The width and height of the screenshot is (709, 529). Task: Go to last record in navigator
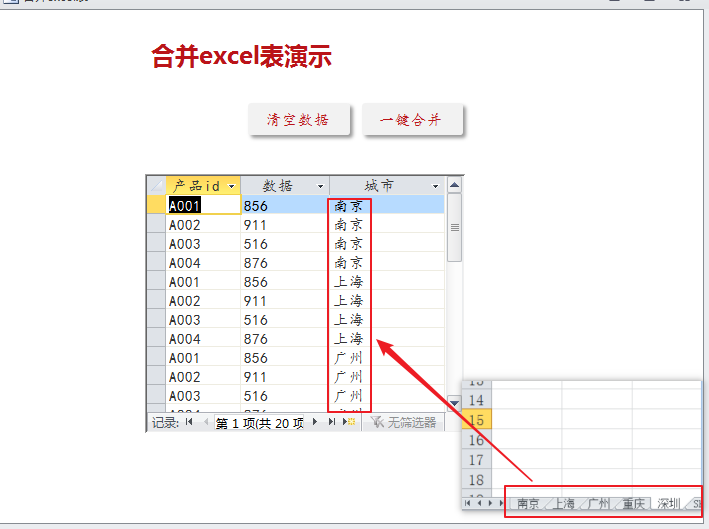pyautogui.click(x=331, y=422)
